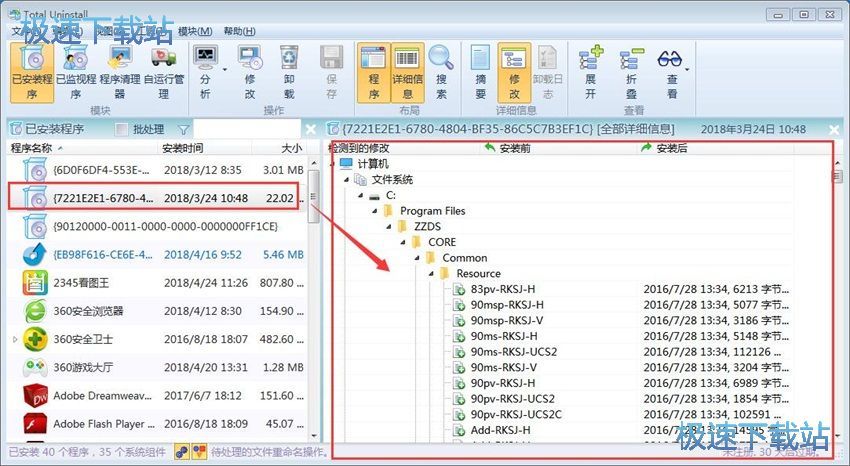Toggle the 详细信息 layout pane
This screenshot has width=850, height=466.
(x=408, y=73)
